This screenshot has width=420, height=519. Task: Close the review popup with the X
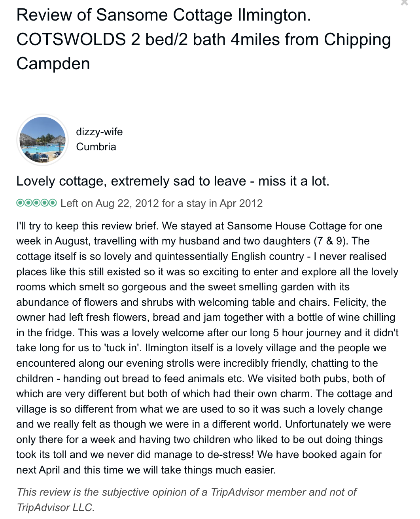coord(404,3)
